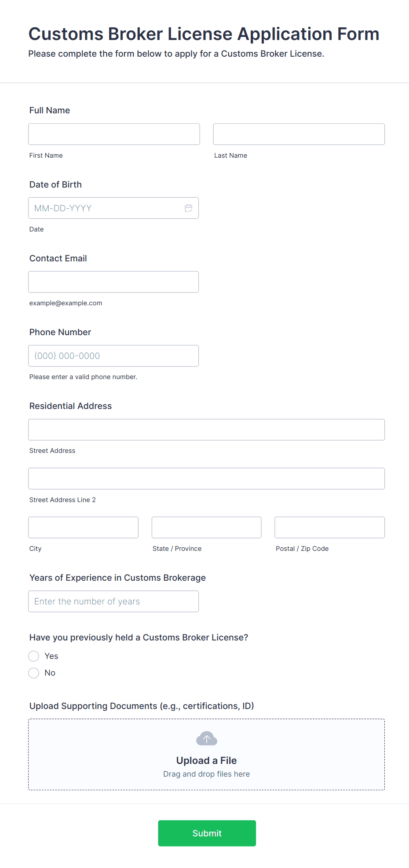409x868 pixels.
Task: Click the Street Address Line 2 box
Action: 206,479
